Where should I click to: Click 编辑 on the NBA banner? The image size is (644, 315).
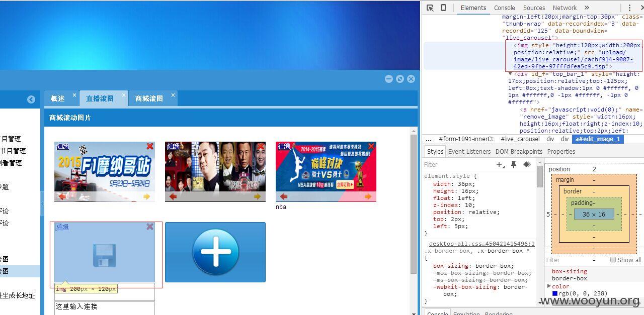(x=284, y=146)
